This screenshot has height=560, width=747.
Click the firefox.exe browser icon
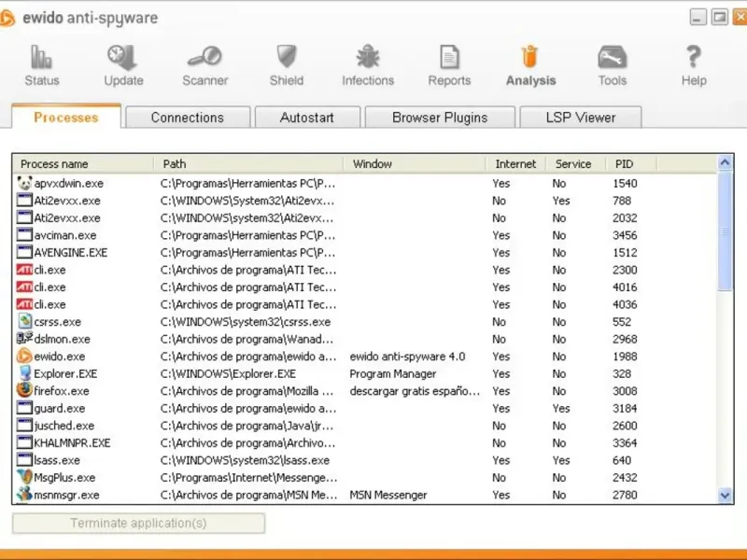[24, 390]
